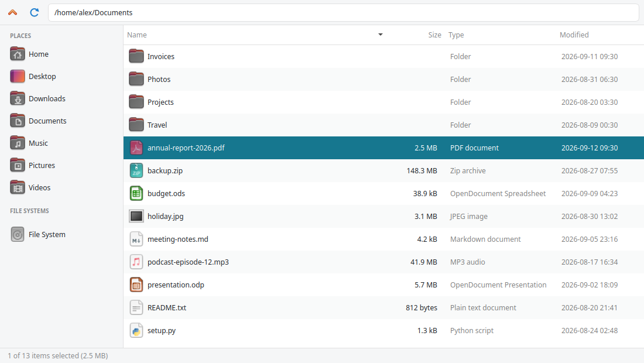Select budget.ods file name
Image resolution: width=644 pixels, height=363 pixels.
click(x=166, y=193)
